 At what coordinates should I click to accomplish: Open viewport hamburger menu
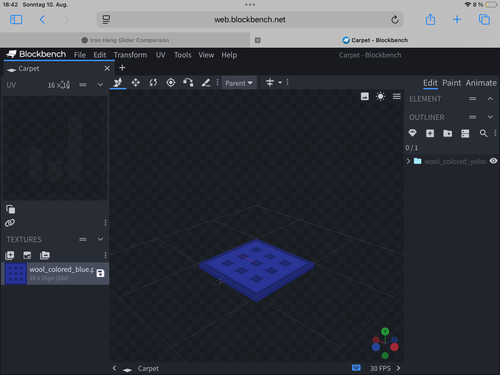tap(397, 96)
